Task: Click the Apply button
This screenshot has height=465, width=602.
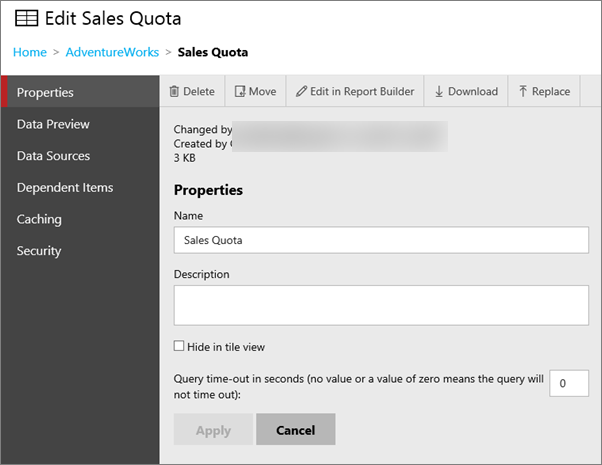Action: (213, 429)
